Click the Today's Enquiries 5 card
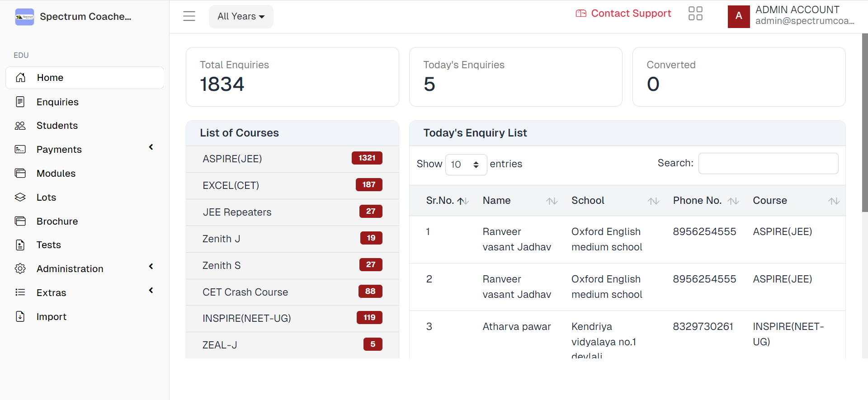 [516, 77]
